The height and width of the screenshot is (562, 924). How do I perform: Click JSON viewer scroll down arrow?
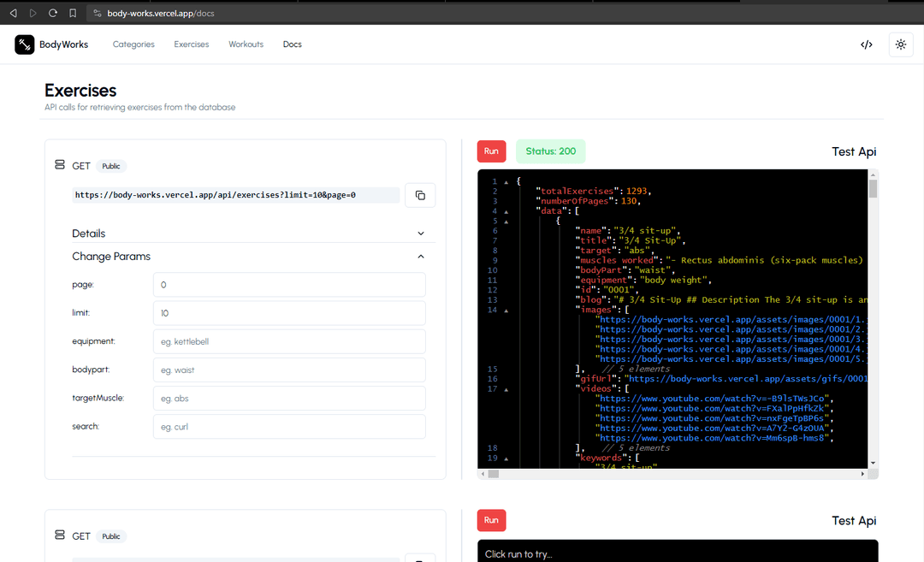[x=873, y=463]
